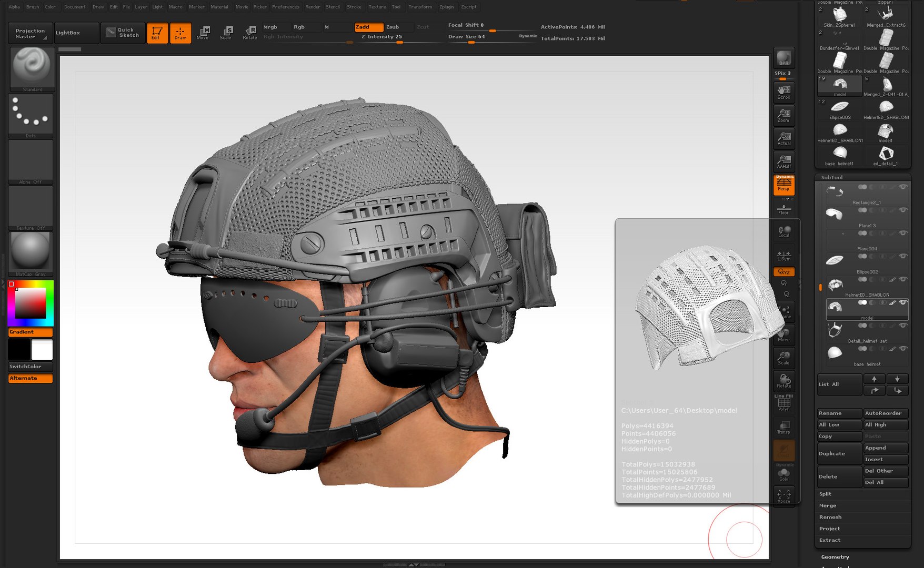Screen dimensions: 924x568
Task: Open the Alpha Off picker
Action: (x=31, y=161)
